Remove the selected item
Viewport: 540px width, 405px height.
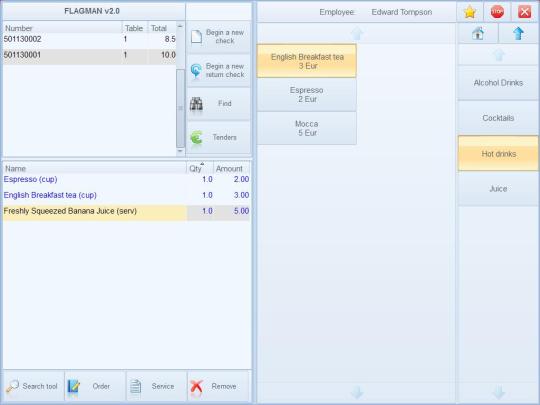click(219, 386)
